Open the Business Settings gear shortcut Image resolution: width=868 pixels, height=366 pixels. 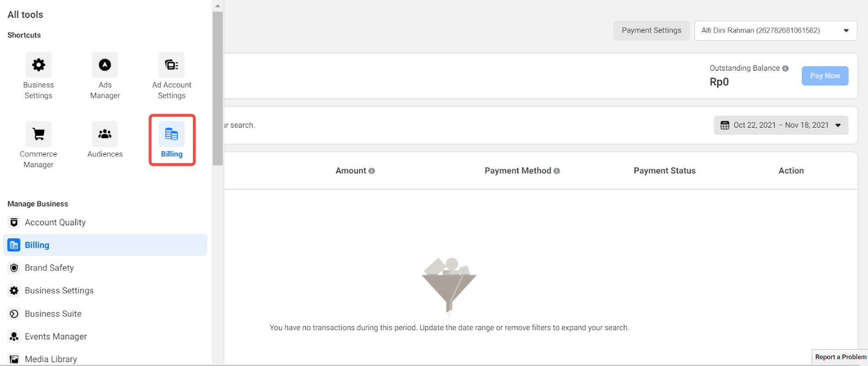[39, 65]
